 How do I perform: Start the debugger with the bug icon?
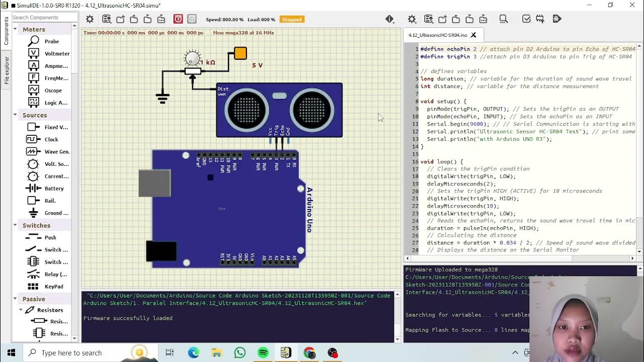coord(556,19)
